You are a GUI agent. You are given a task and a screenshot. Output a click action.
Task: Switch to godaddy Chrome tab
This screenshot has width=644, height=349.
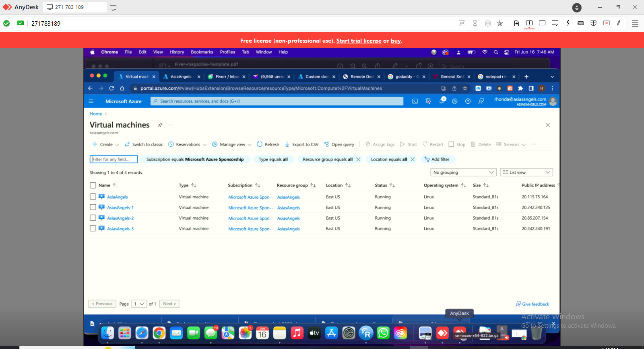point(407,77)
